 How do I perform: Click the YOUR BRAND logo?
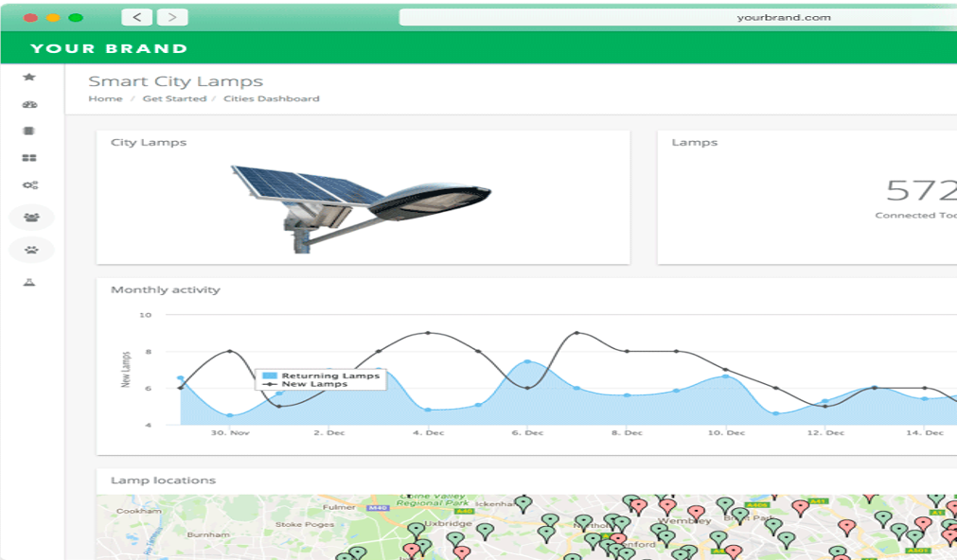[x=109, y=48]
